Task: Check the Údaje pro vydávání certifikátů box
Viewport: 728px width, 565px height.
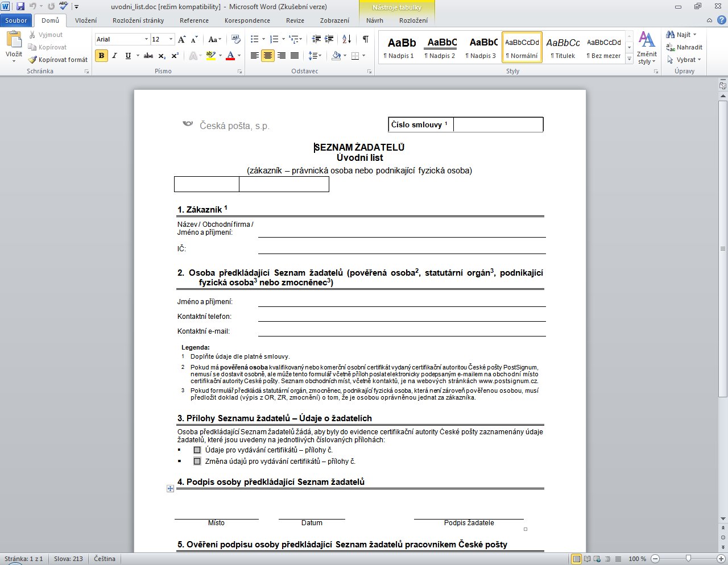Action: tap(197, 450)
